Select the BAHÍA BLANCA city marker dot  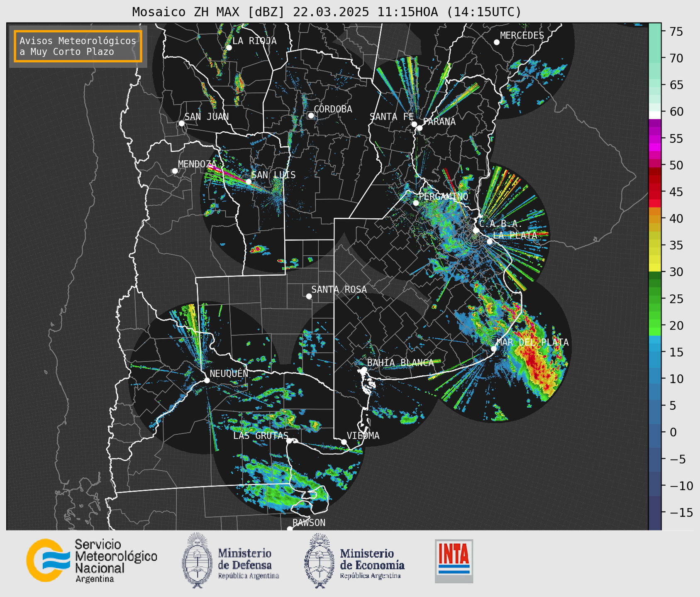coord(364,369)
